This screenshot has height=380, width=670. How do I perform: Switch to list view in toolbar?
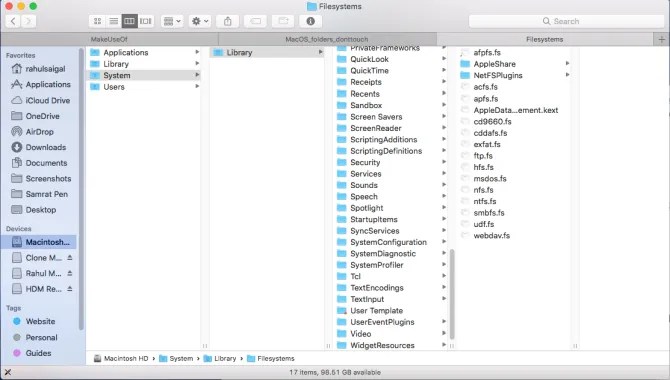point(114,21)
